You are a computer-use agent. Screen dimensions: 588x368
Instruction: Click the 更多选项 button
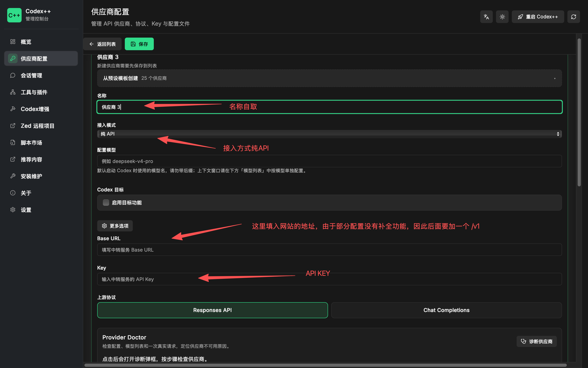coord(115,226)
